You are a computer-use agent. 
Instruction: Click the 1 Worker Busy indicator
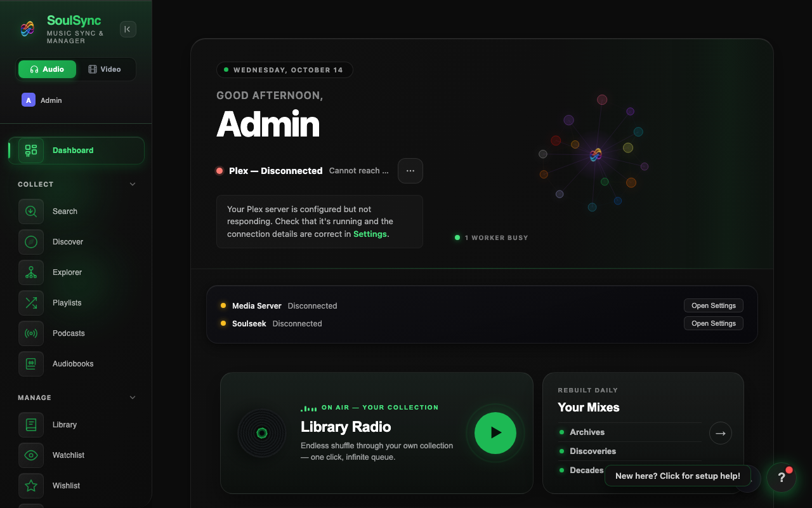(x=492, y=237)
